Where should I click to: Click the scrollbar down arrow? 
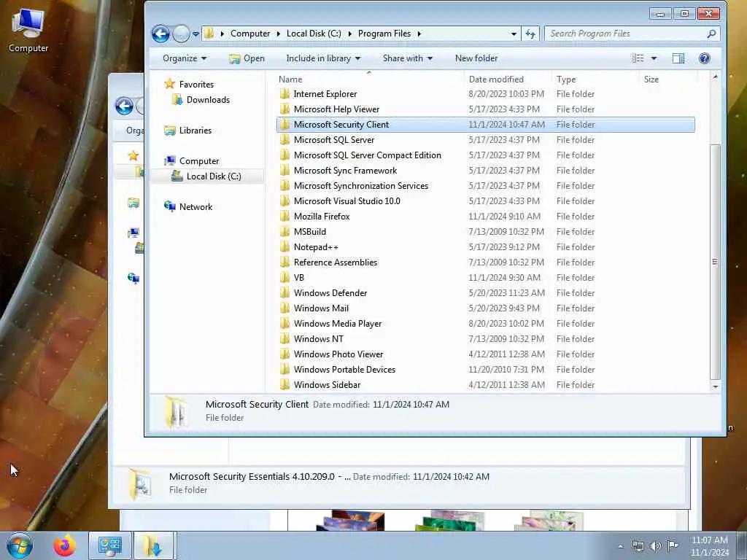(x=715, y=386)
